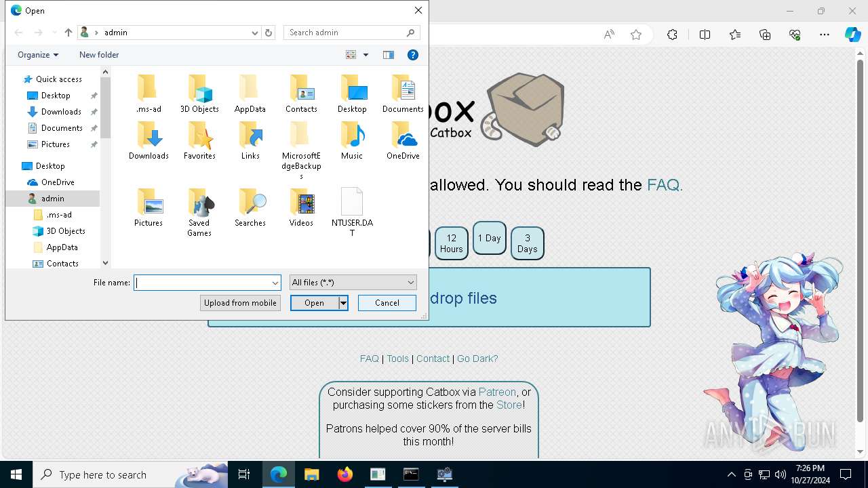Select Desktop under Quick access
Screen dimensions: 868x488
(x=56, y=96)
